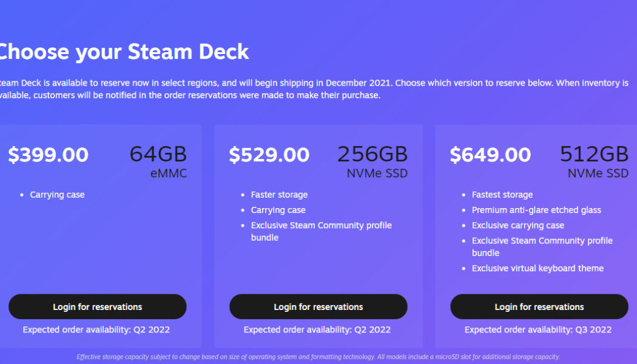Screen dimensions: 637x364
Task: Click the $529.00 price label
Action: [x=269, y=155]
